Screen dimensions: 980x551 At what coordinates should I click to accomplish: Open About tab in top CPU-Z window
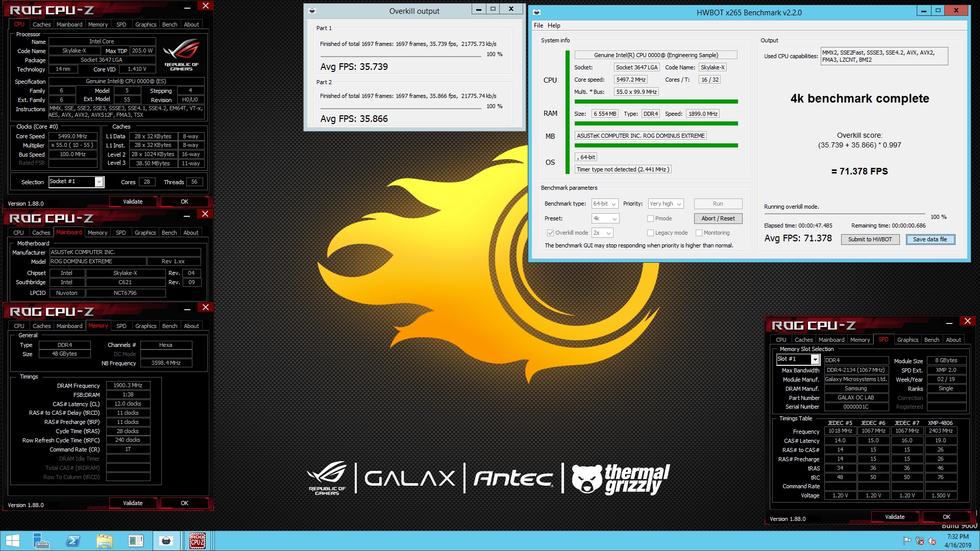[191, 24]
